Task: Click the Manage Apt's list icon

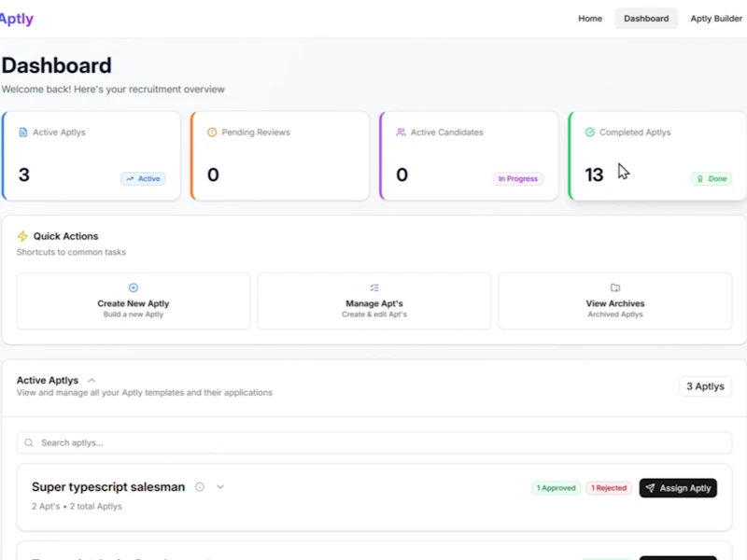Action: (374, 287)
